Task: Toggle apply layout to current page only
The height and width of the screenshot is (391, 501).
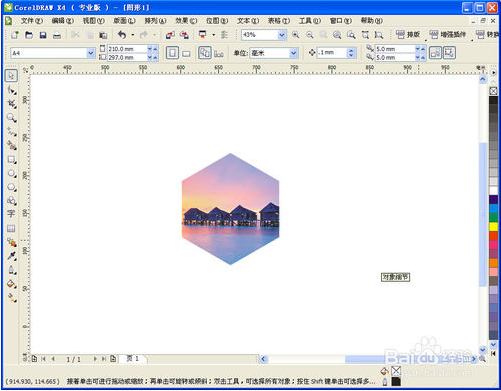Action: point(219,53)
